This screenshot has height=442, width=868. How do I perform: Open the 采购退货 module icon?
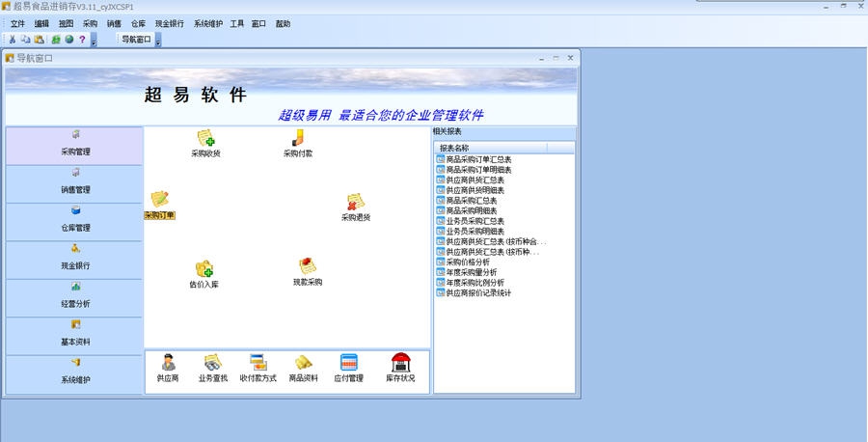356,203
